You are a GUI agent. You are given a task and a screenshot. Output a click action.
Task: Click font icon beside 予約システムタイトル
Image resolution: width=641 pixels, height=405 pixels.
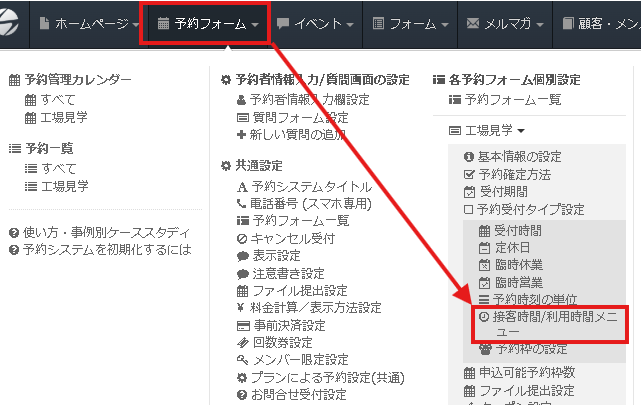(x=242, y=187)
